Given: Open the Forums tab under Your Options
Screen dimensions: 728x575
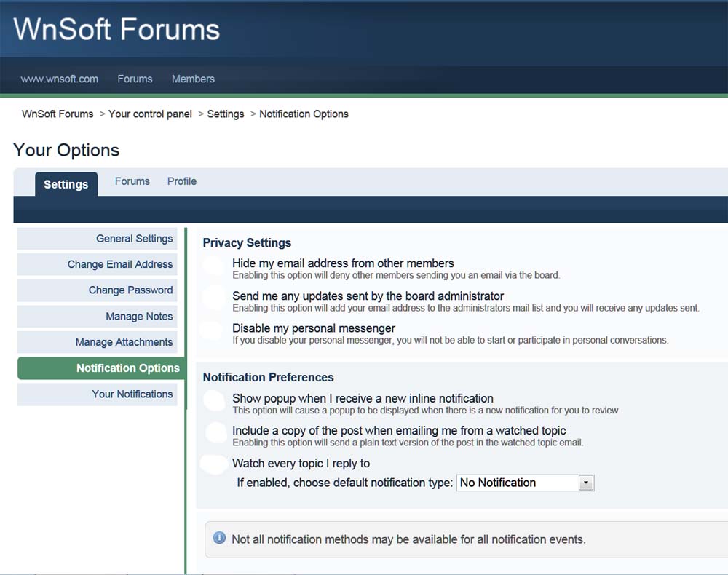Looking at the screenshot, I should tap(132, 181).
